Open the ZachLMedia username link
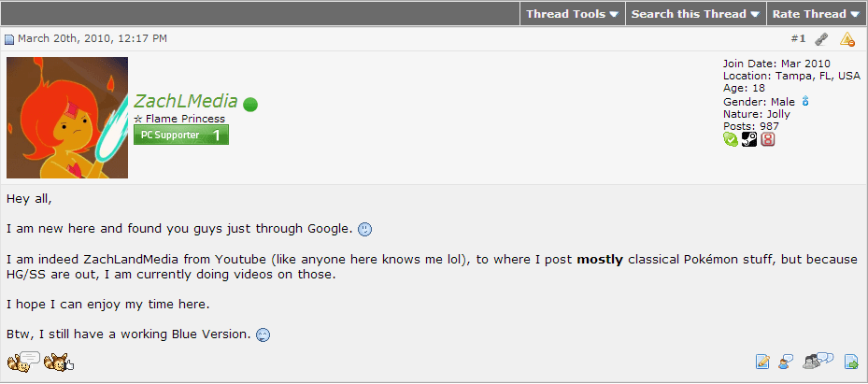Screen dimensions: 868x384 tap(186, 101)
